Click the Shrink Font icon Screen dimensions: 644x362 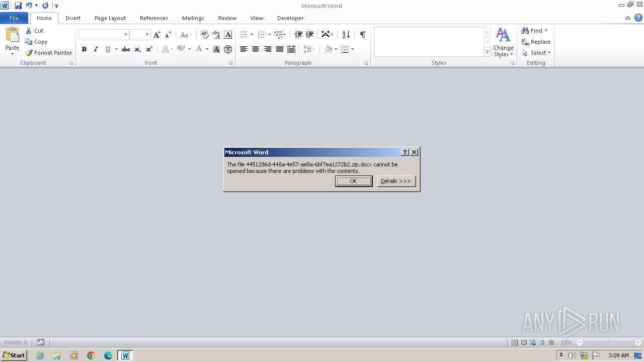[x=168, y=35]
